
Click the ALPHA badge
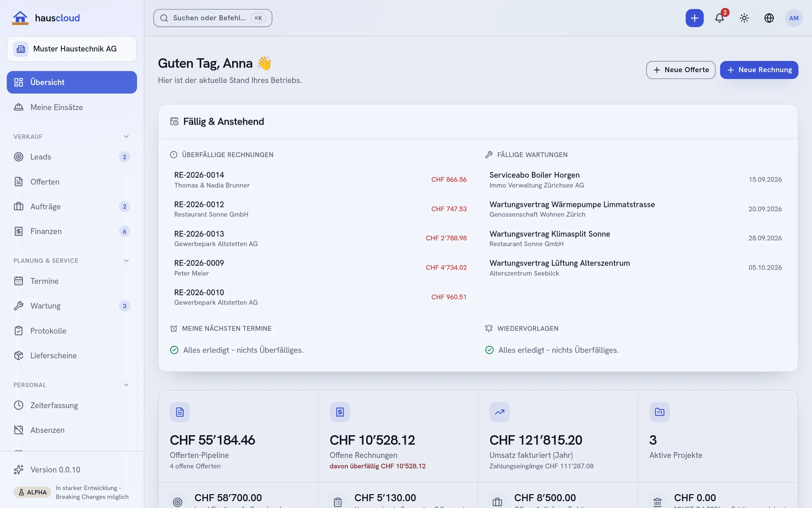click(x=32, y=492)
